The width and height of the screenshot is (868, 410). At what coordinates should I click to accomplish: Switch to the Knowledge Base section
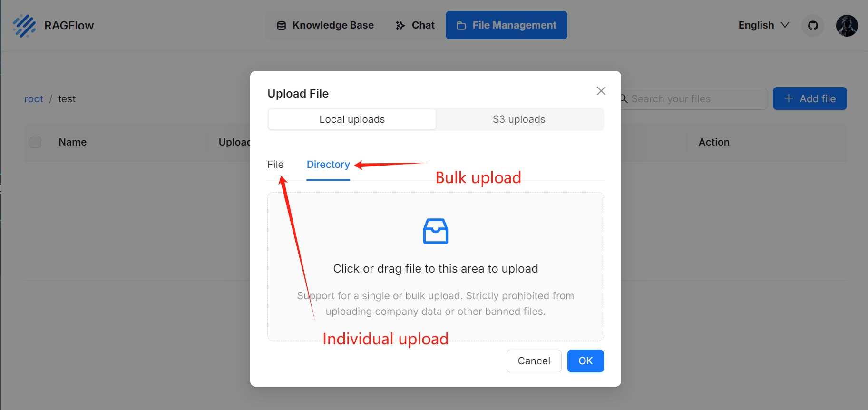pyautogui.click(x=332, y=25)
